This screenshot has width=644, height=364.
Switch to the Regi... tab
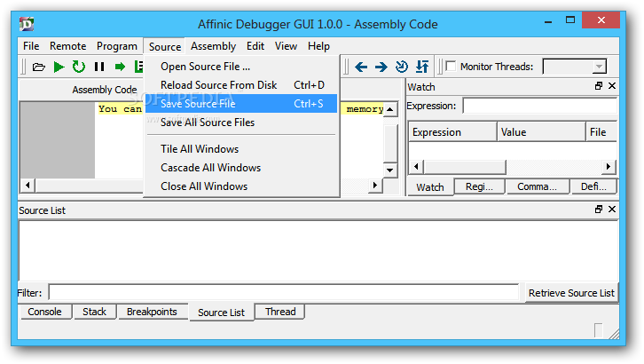pyautogui.click(x=479, y=186)
